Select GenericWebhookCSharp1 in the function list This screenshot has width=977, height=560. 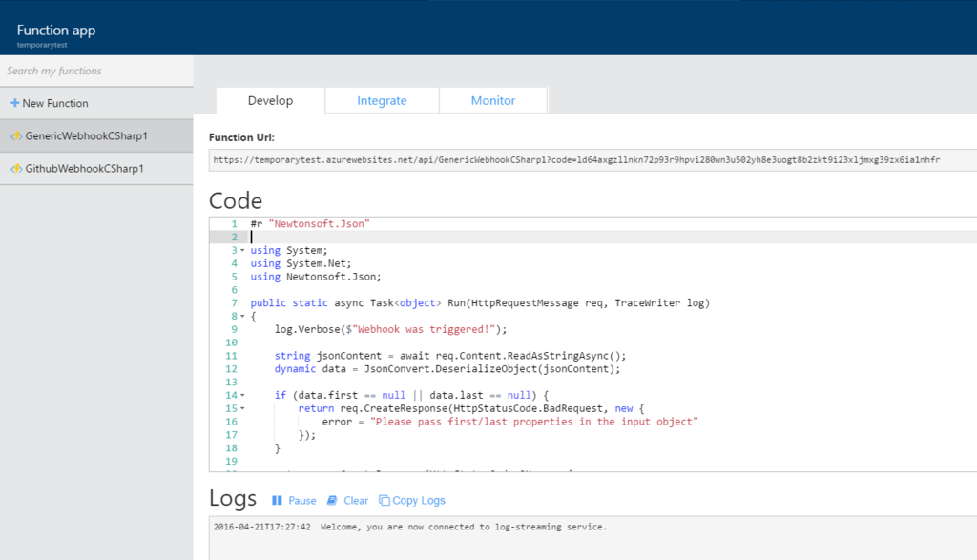[96, 135]
